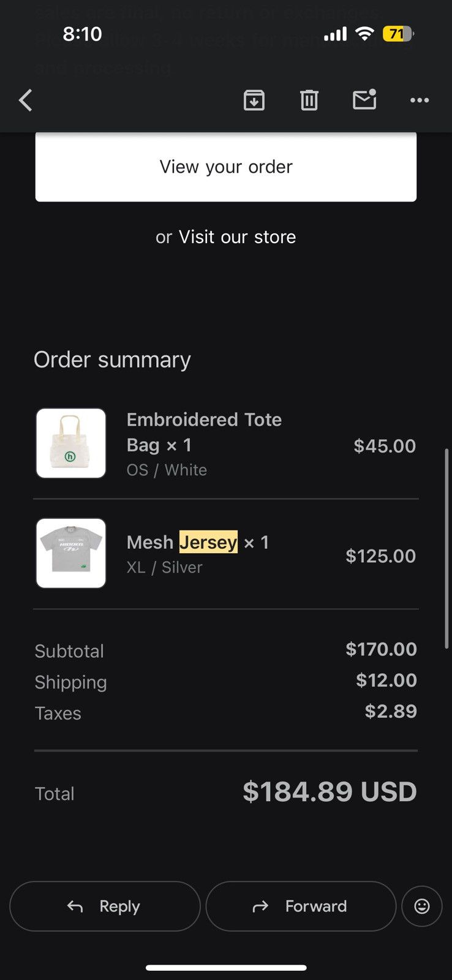Screen dimensions: 452x980
Task: Open the Visit our store link
Action: coord(237,237)
